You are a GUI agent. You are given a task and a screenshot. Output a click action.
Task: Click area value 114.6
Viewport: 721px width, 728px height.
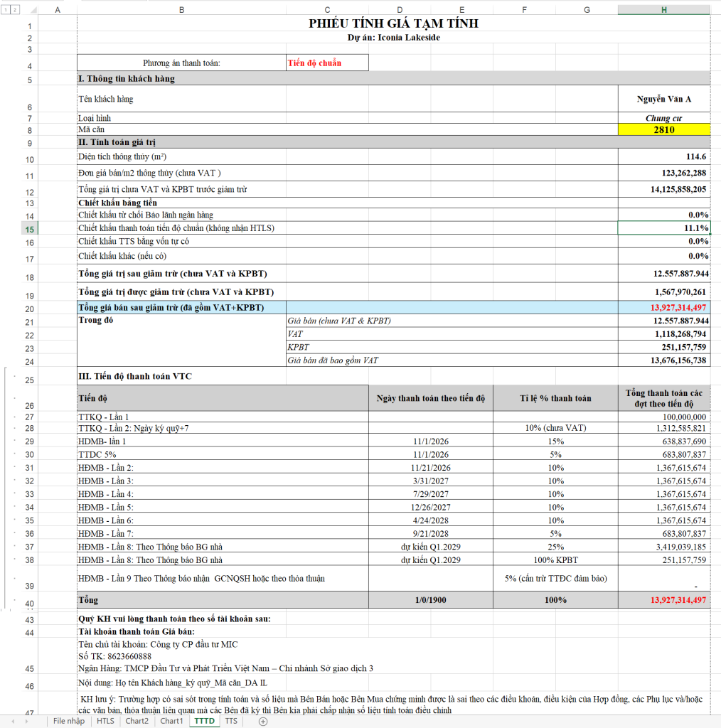pos(664,156)
